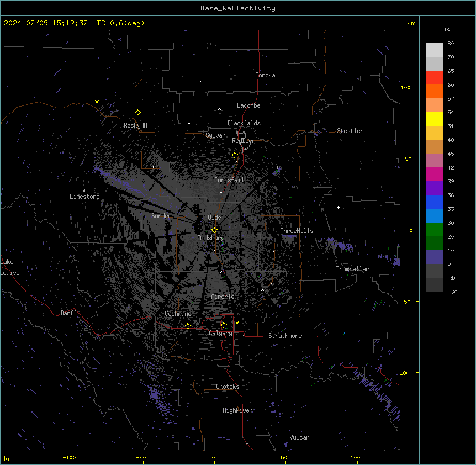Select the Sylvan city label
Screen dimensions: 476x465
215,135
